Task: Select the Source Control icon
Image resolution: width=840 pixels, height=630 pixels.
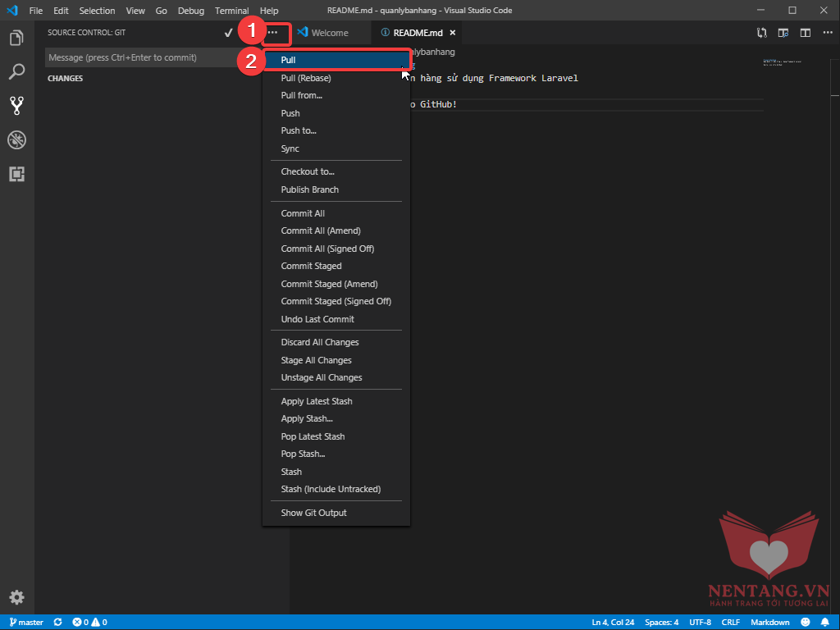Action: 16,105
